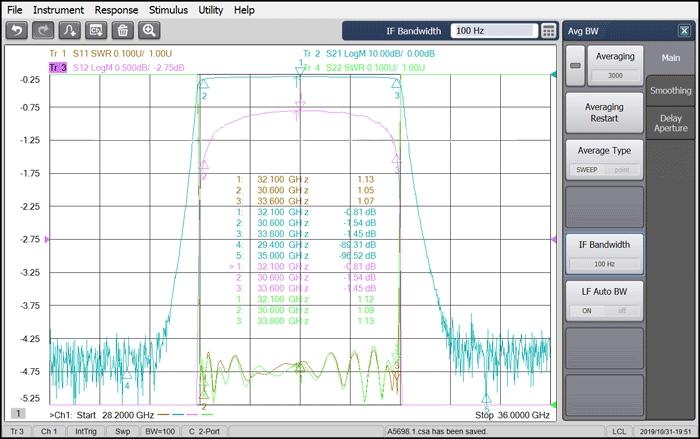Select trace Tr 1 S11 SWR label
The image size is (700, 439).
(x=110, y=54)
